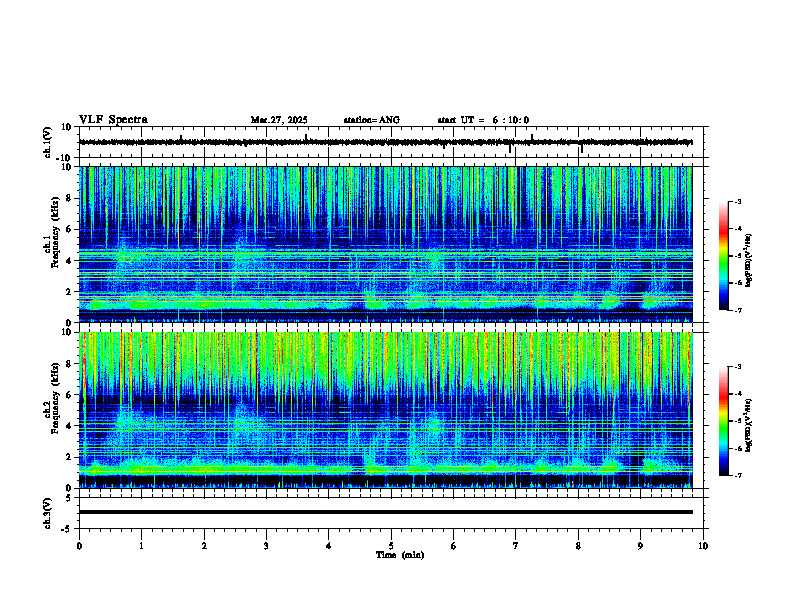Click the ch.1 PSD color scale bar

tap(723, 256)
